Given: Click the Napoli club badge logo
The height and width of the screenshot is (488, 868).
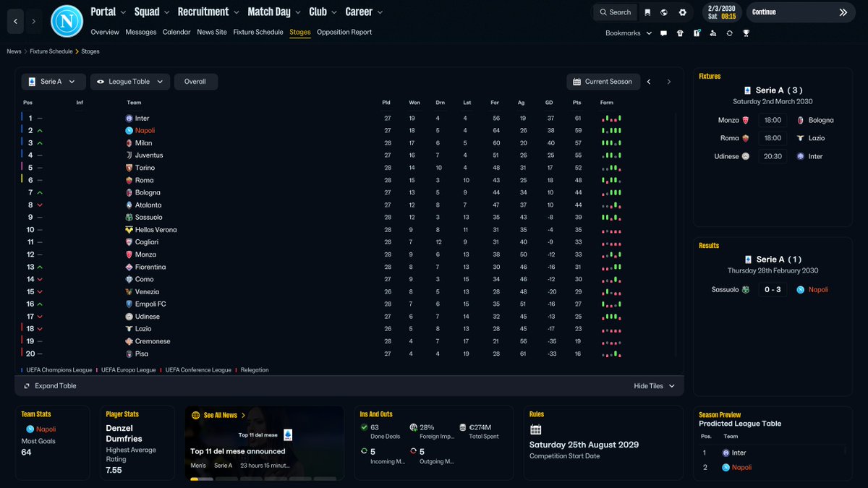Looking at the screenshot, I should [67, 21].
